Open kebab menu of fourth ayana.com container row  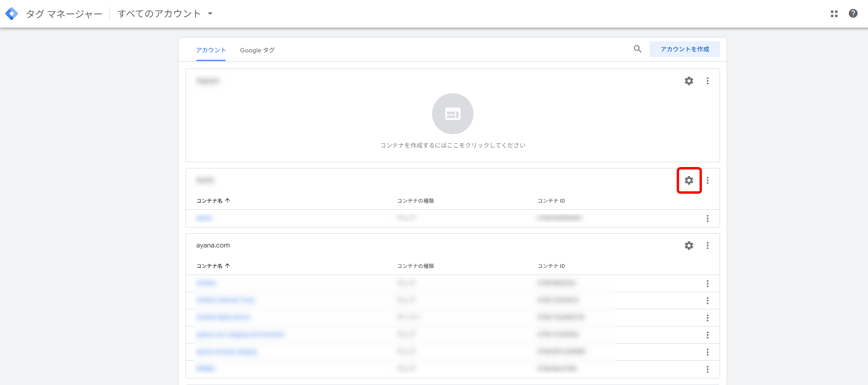coord(708,335)
